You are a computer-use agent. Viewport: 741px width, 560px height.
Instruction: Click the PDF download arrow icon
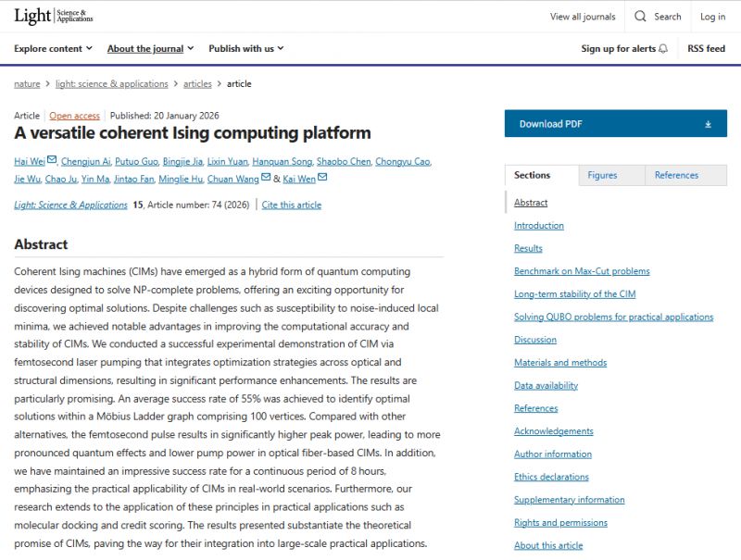pos(708,124)
